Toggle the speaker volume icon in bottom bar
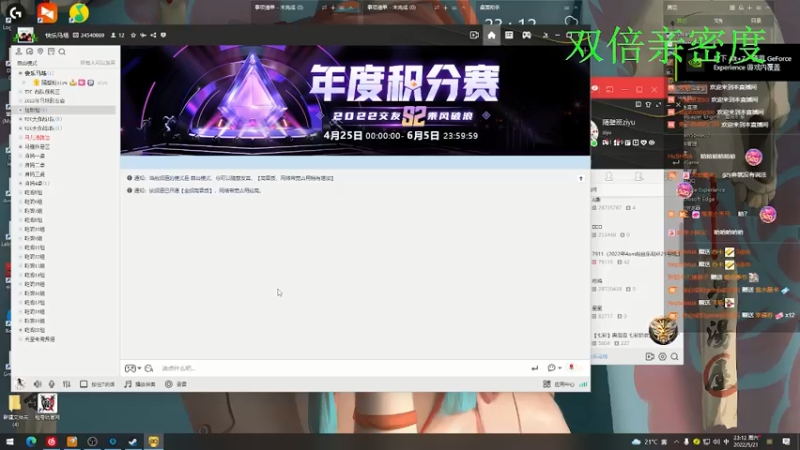Image resolution: width=800 pixels, height=450 pixels. pyautogui.click(x=37, y=384)
